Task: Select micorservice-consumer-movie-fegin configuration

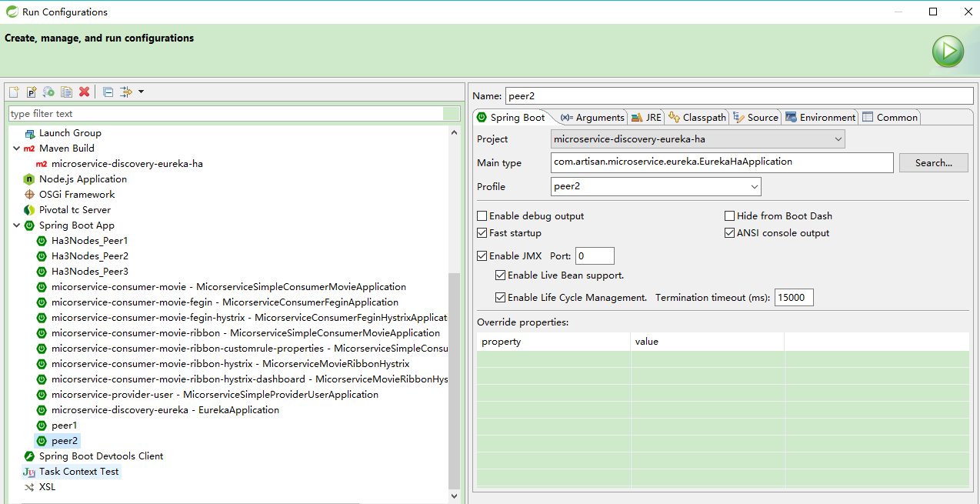Action: [225, 302]
